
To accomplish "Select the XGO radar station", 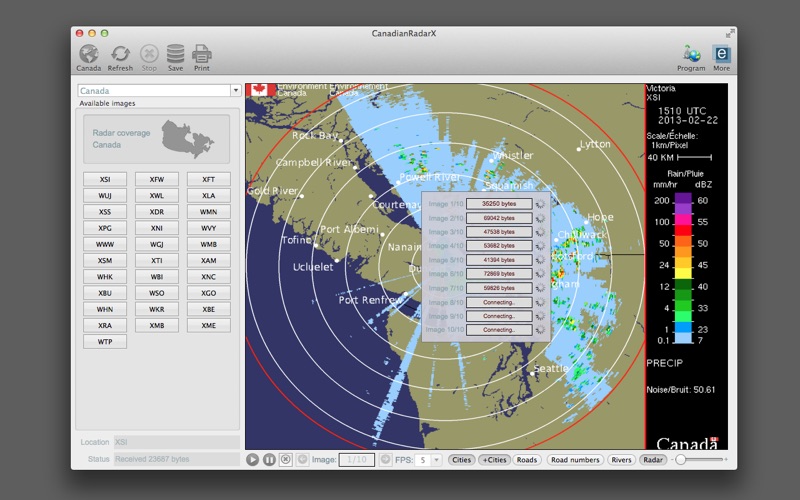I will [208, 293].
